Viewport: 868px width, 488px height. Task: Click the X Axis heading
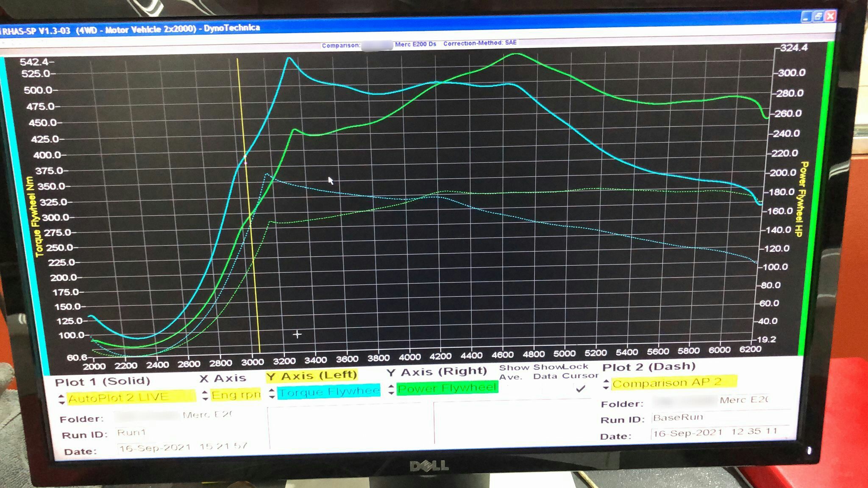(x=223, y=378)
